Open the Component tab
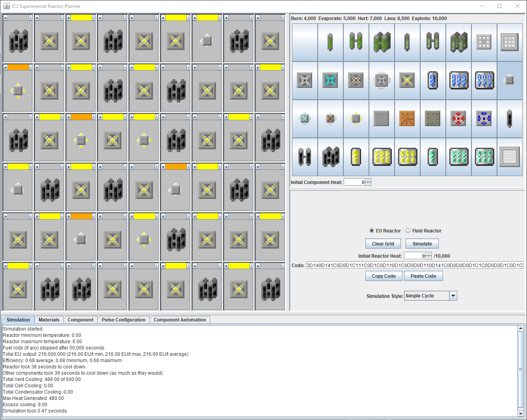The image size is (527, 420). [x=80, y=320]
